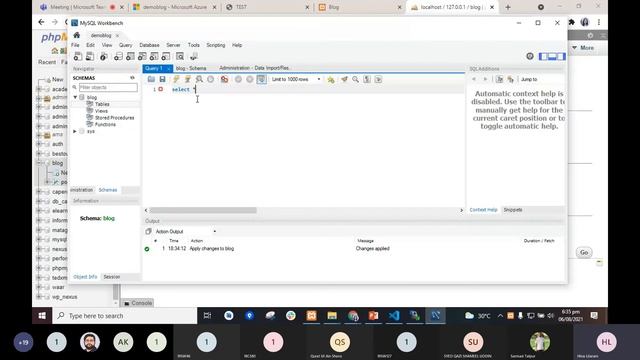Click Create new stored procedure icon
Viewport: 640px width, 360px height.
coord(154,57)
